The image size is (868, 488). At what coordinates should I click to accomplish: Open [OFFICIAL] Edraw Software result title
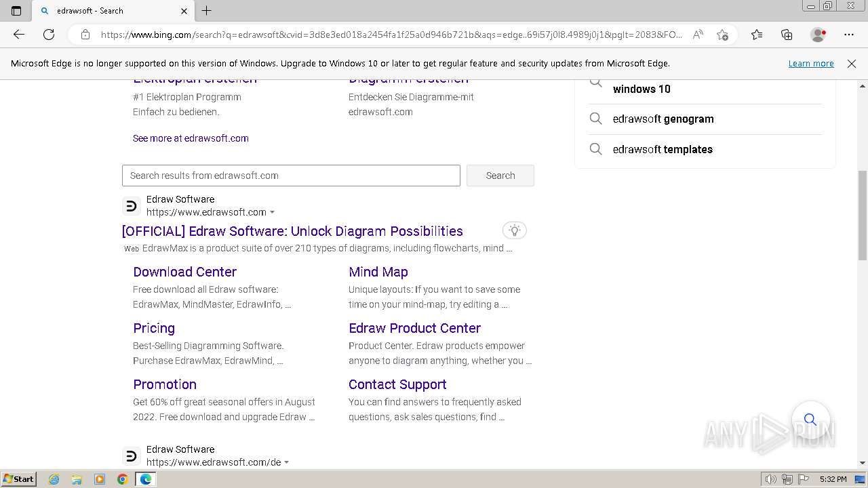(292, 231)
